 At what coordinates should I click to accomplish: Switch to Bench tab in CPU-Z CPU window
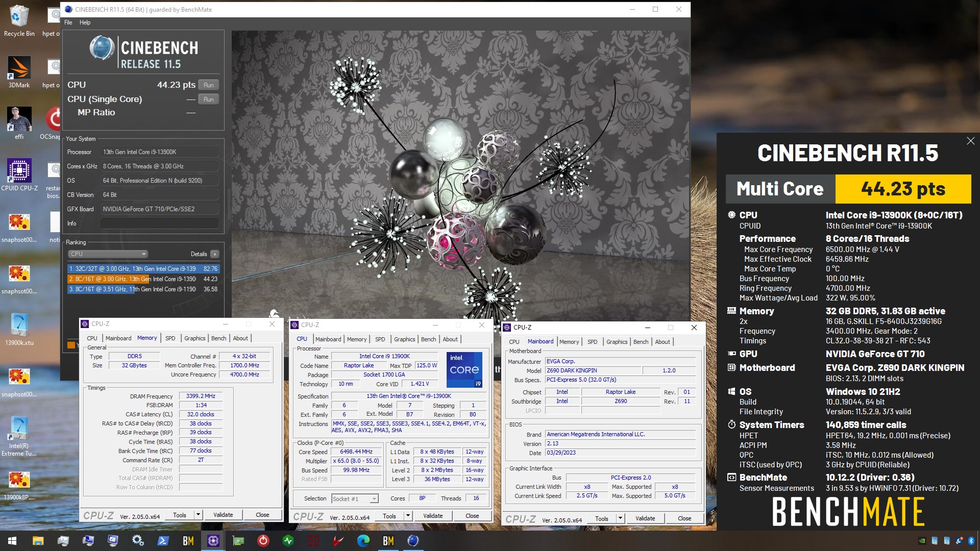[428, 339]
